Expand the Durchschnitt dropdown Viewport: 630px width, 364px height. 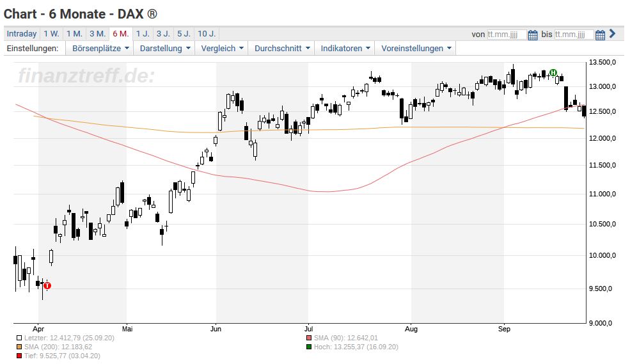coord(281,48)
